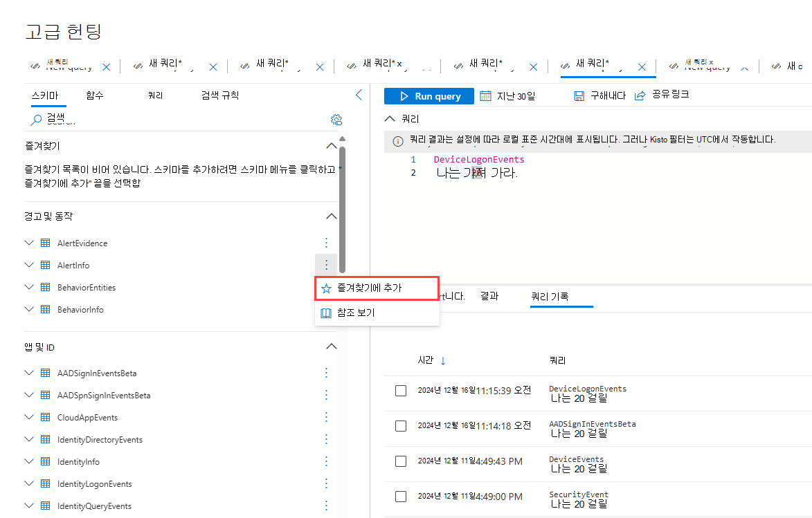This screenshot has height=518, width=812.
Task: Collapse the alerts and behaviors section
Action: pos(332,216)
